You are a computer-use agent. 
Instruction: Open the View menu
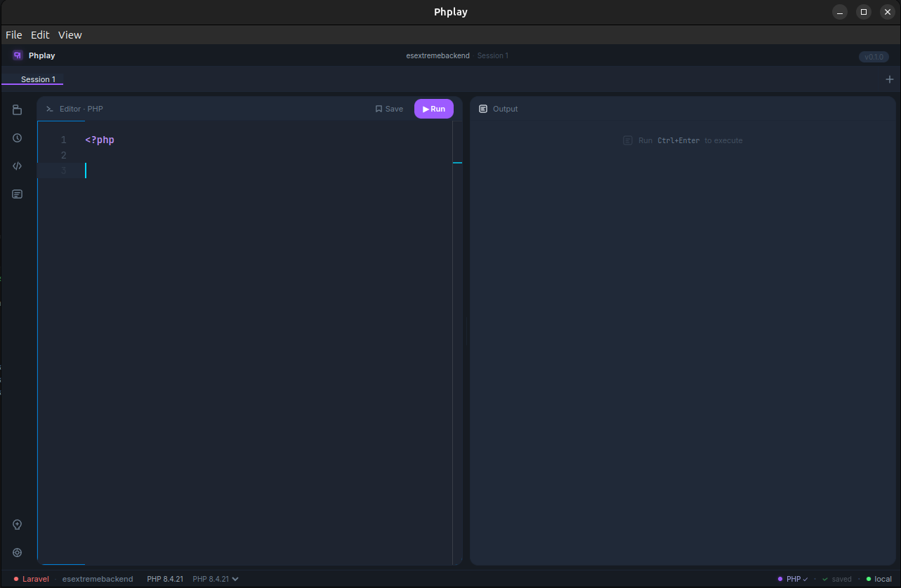pyautogui.click(x=70, y=34)
